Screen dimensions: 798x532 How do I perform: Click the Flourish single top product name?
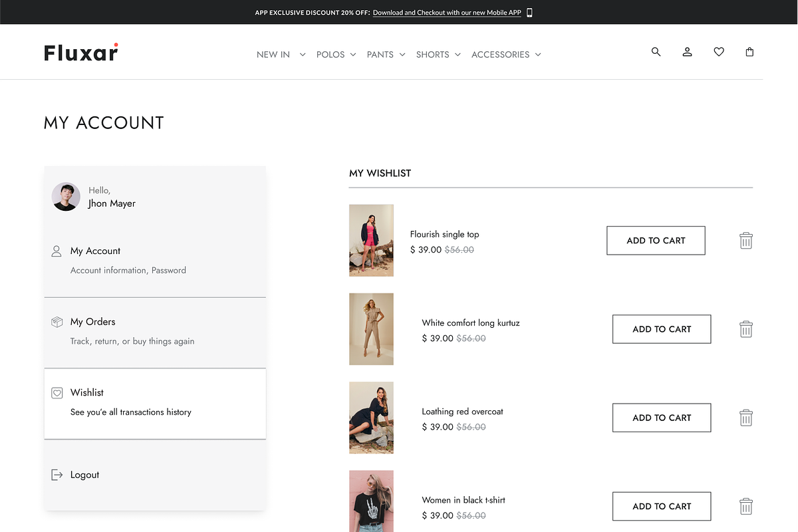click(x=444, y=234)
